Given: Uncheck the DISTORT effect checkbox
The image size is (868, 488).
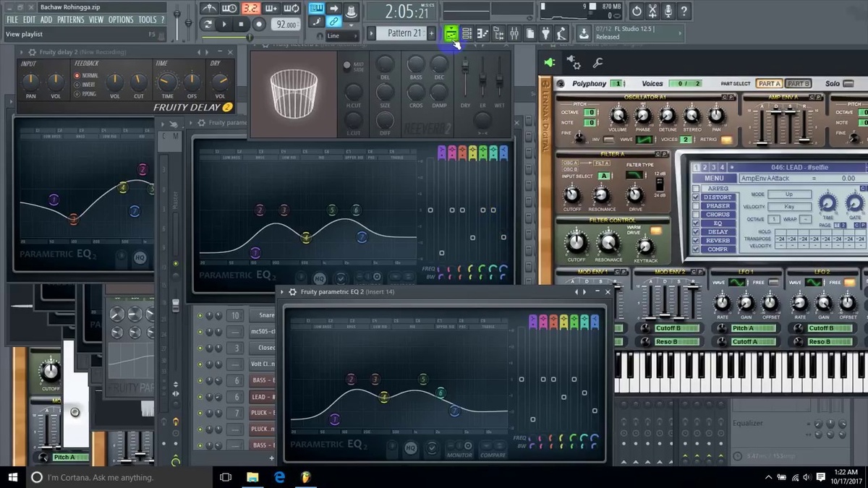Looking at the screenshot, I should tap(696, 197).
